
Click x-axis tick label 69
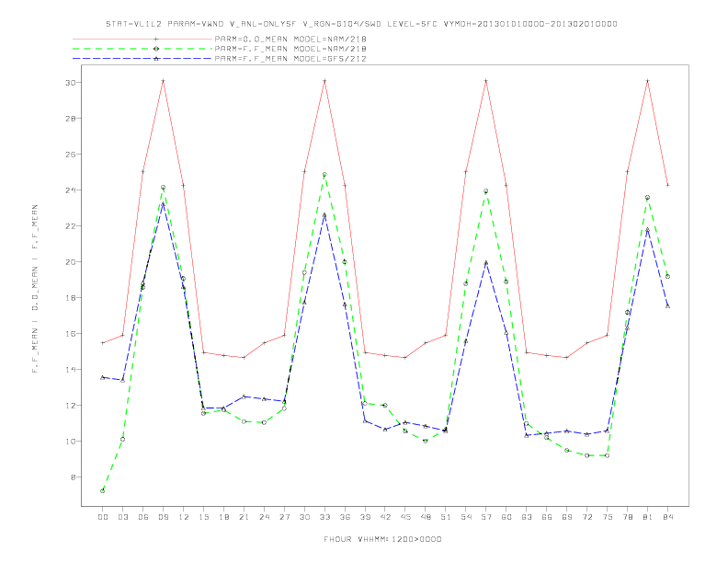click(567, 517)
